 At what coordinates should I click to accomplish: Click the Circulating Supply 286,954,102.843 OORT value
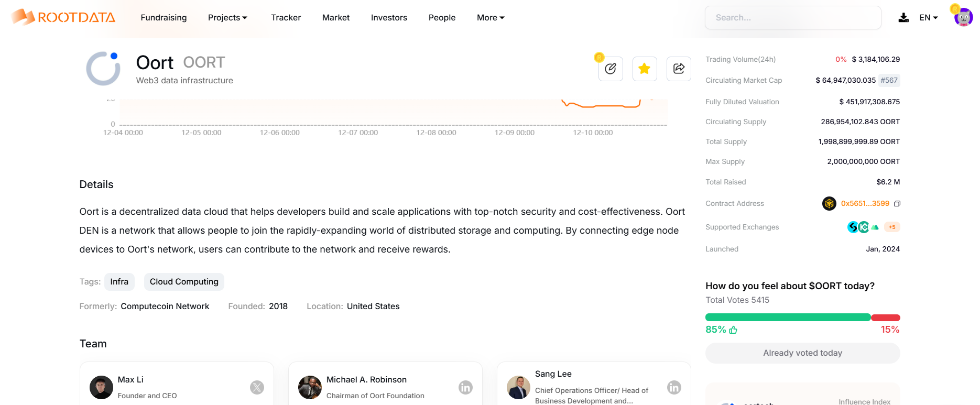[x=861, y=122]
